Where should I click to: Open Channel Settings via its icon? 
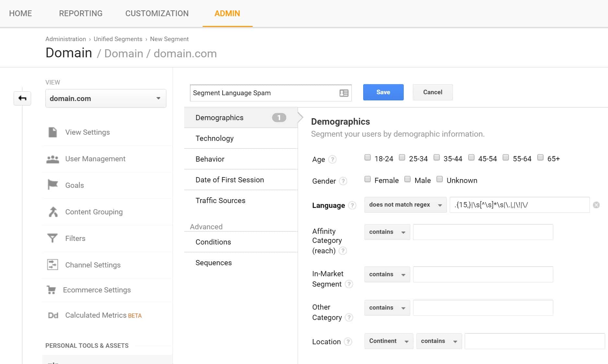click(52, 265)
